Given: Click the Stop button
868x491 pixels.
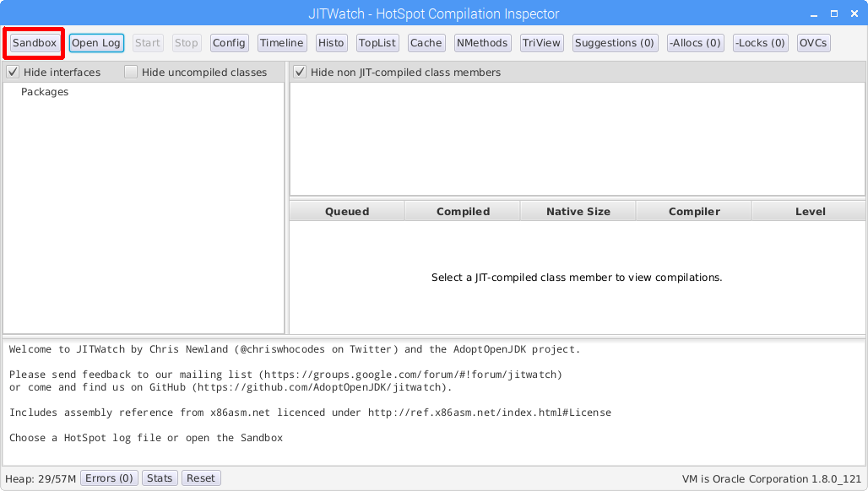Looking at the screenshot, I should (x=186, y=43).
